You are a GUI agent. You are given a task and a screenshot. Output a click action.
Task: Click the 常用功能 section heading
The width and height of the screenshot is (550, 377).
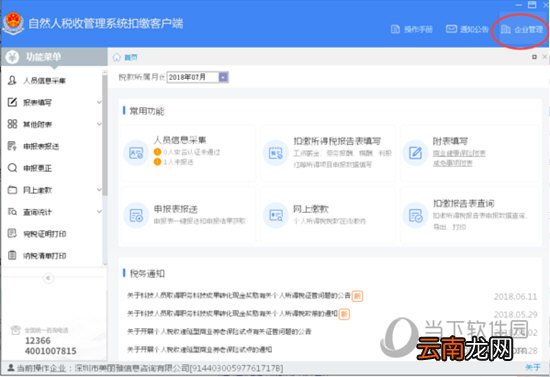147,111
